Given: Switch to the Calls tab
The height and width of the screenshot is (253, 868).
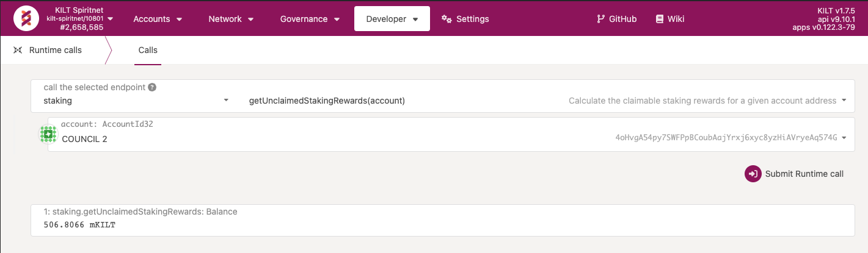Looking at the screenshot, I should pyautogui.click(x=148, y=50).
